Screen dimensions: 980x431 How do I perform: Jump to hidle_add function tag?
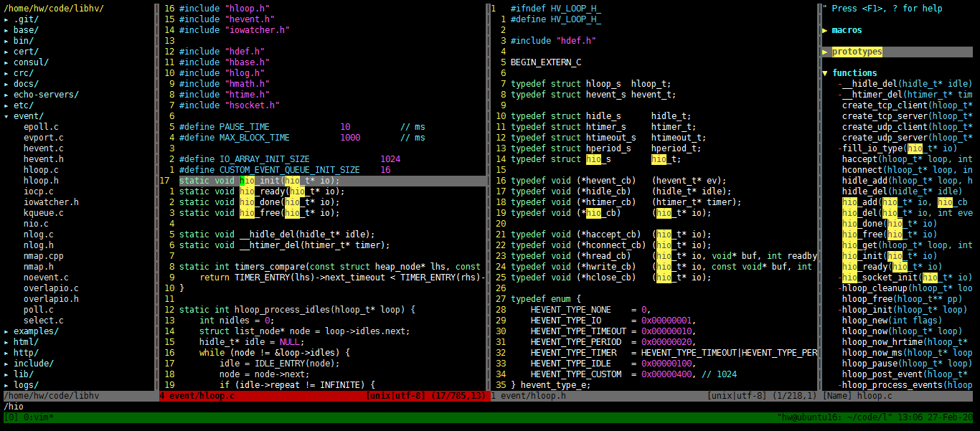(908, 181)
